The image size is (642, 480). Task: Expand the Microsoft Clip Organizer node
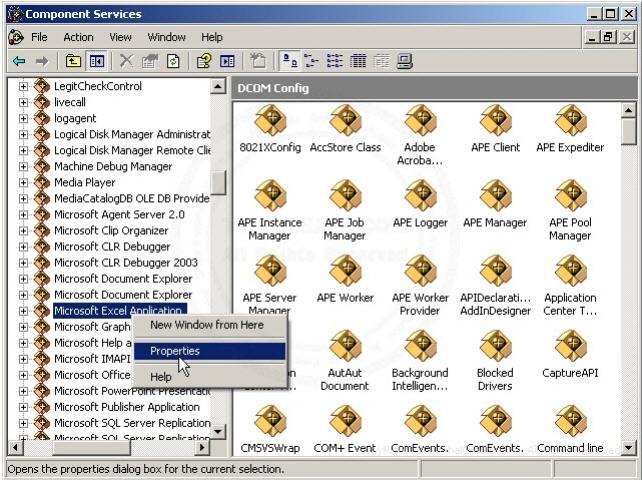[23, 231]
